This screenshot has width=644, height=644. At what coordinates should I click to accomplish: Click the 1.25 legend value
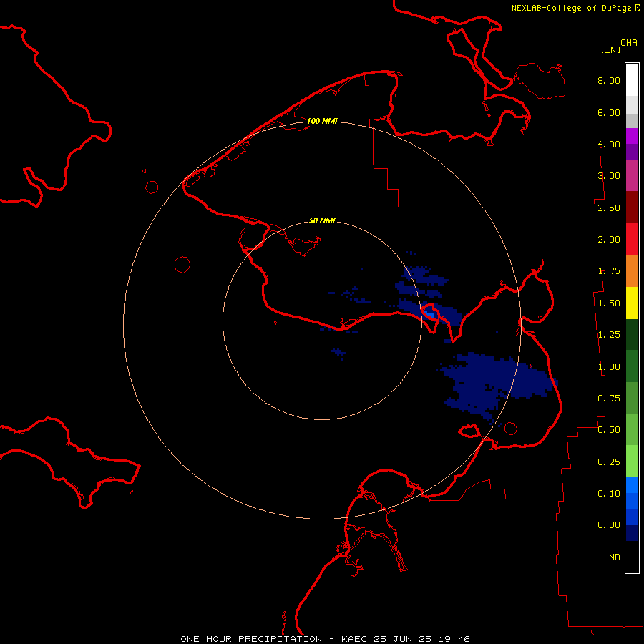[x=609, y=335]
